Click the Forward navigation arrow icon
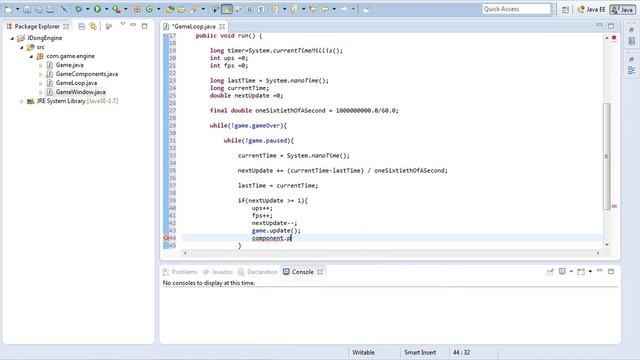This screenshot has width=640, height=360. click(344, 9)
